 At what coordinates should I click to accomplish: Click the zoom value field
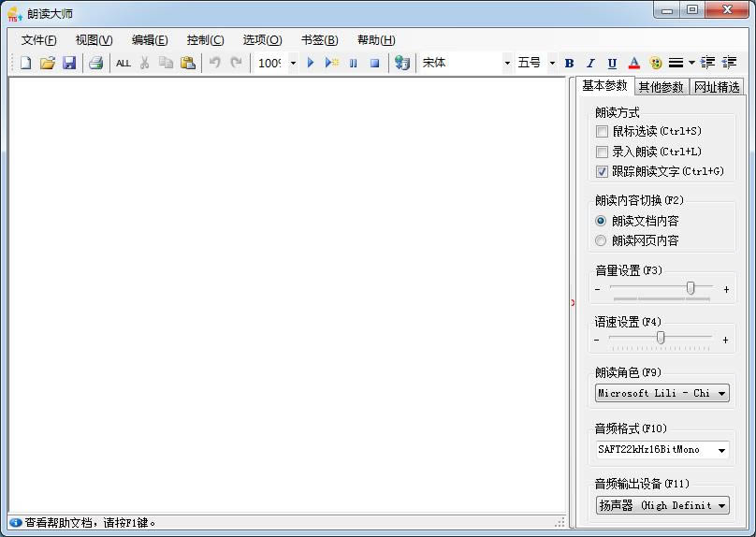pyautogui.click(x=270, y=63)
